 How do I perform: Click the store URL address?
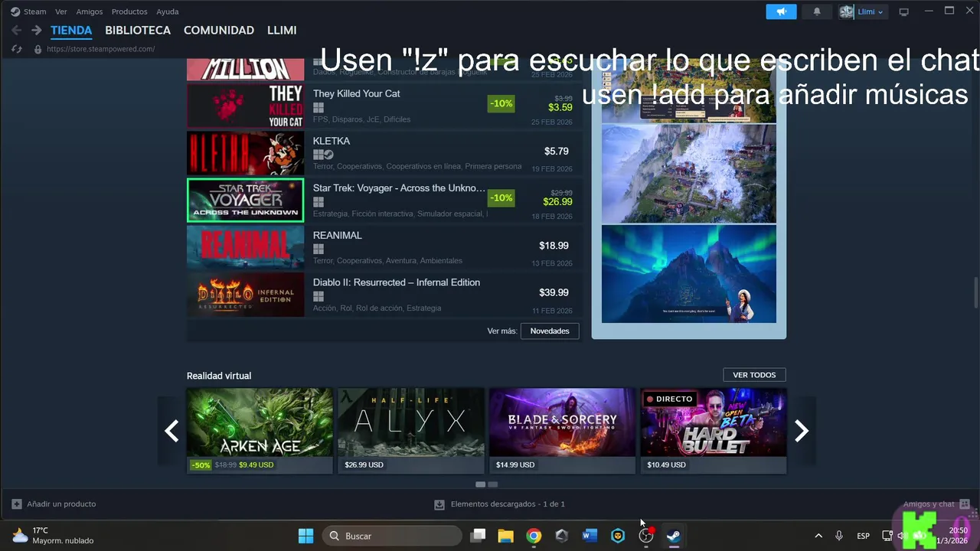(101, 49)
